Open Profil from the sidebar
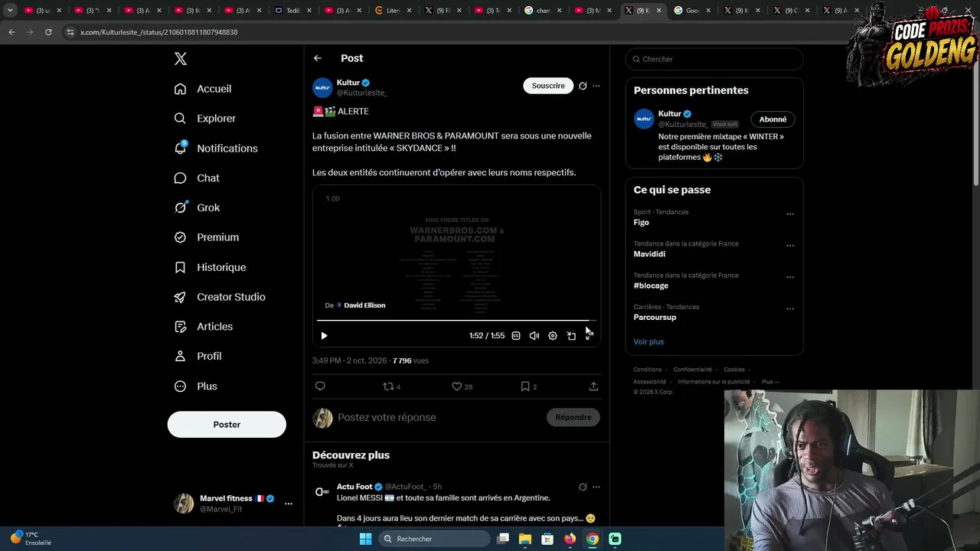 tap(198, 357)
